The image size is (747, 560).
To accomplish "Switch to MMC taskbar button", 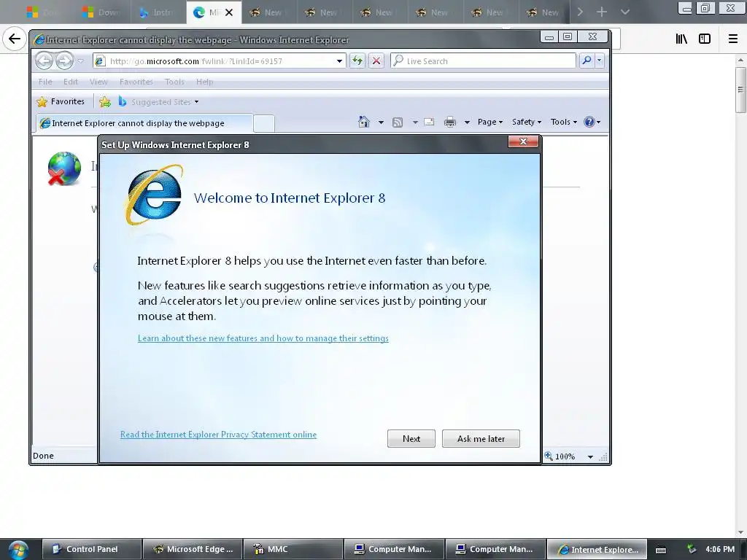I will click(x=293, y=549).
